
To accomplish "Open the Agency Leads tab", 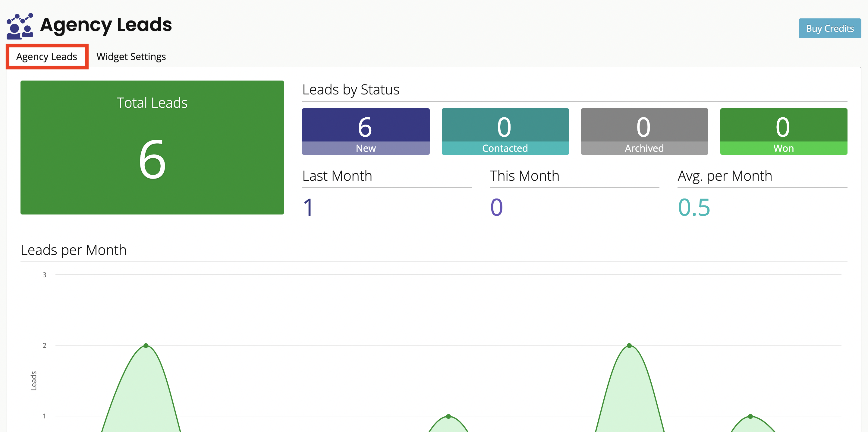I will (47, 56).
